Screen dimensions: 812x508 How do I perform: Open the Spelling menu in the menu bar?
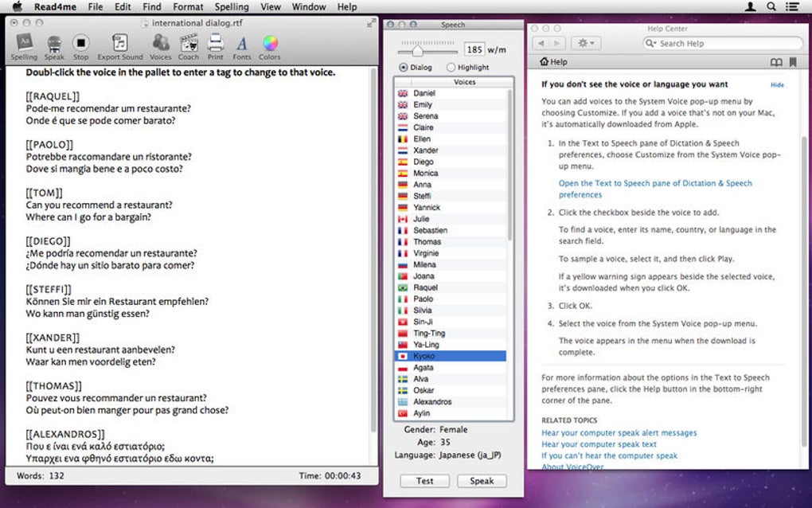232,6
